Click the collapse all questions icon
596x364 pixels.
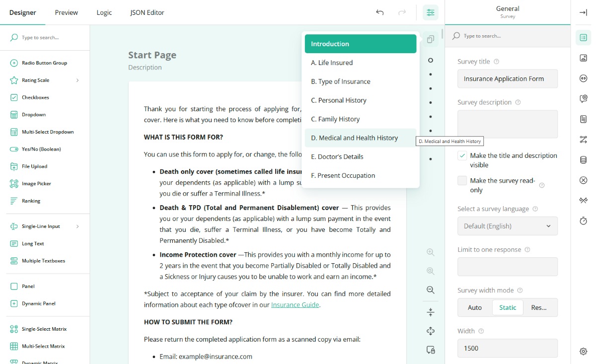431,312
